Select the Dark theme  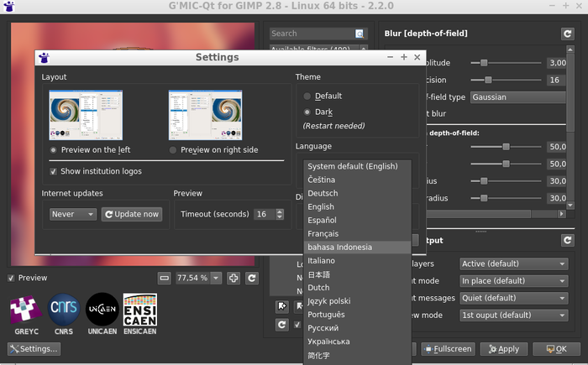pos(307,112)
